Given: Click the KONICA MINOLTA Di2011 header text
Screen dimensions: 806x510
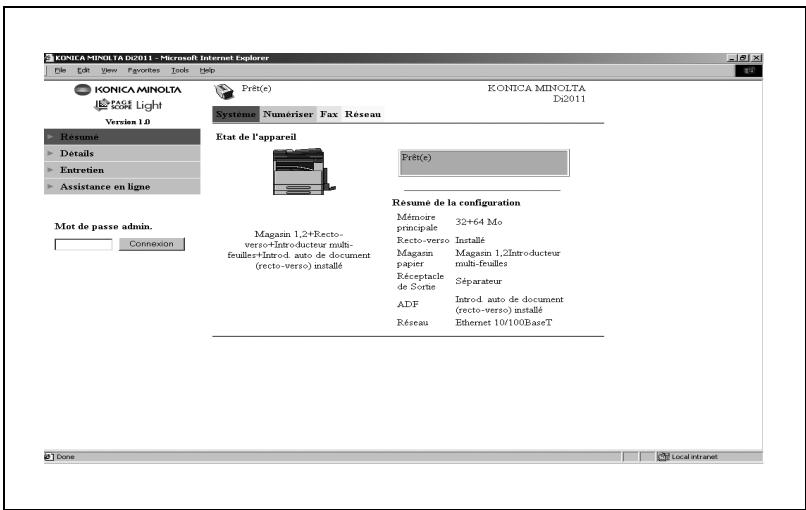Looking at the screenshot, I should click(x=536, y=93).
